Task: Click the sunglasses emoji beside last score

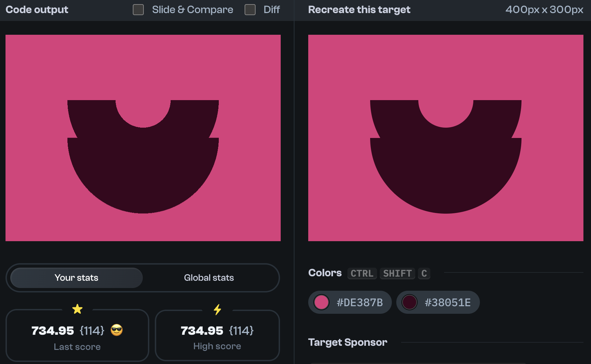Action: [117, 330]
